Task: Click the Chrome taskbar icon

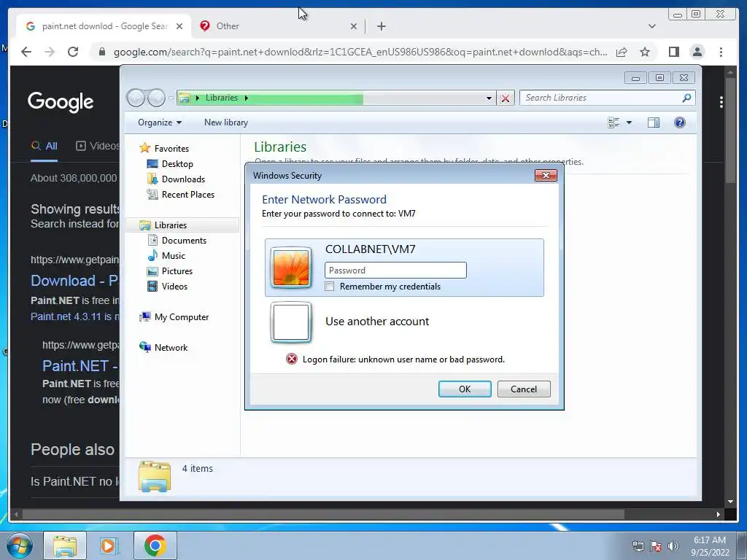Action: 155,545
